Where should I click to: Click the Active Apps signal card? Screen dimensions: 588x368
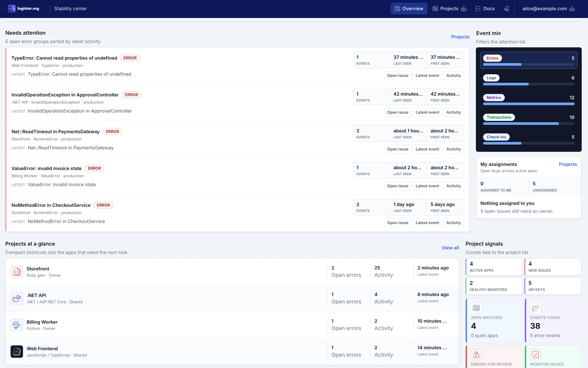point(494,267)
